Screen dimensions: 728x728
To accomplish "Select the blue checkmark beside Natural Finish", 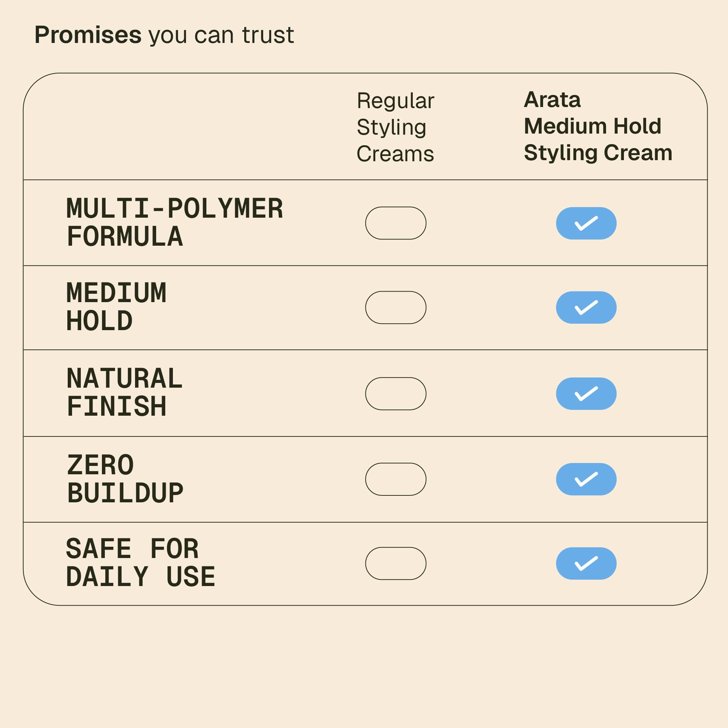I will tap(586, 393).
